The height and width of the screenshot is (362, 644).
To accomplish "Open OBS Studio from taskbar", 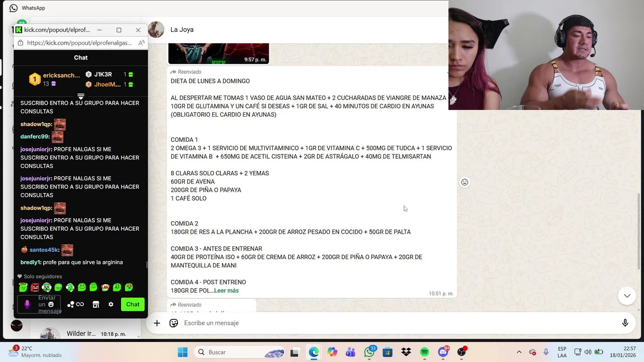I will (462, 352).
